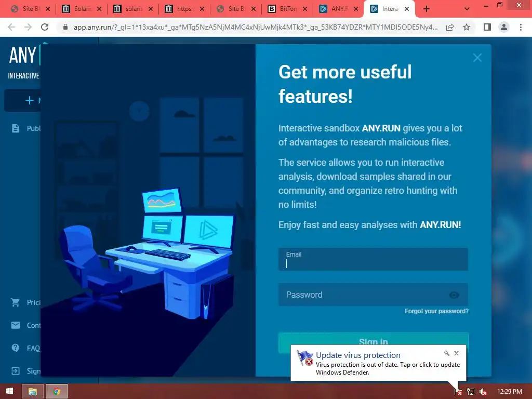Screen dimensions: 532x399
Task: Go forward in browser history
Action: click(28, 27)
